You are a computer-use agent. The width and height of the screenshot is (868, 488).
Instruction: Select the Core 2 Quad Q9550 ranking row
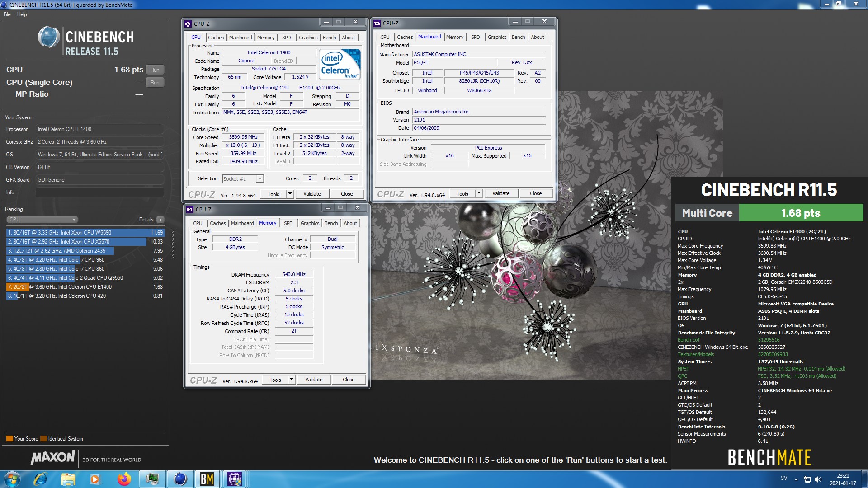tap(85, 278)
